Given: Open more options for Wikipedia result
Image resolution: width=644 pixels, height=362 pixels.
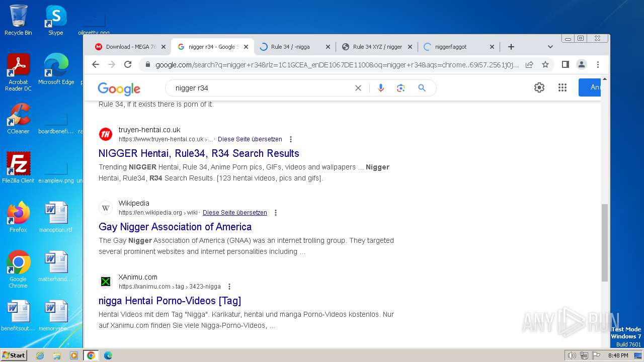Looking at the screenshot, I should [275, 213].
